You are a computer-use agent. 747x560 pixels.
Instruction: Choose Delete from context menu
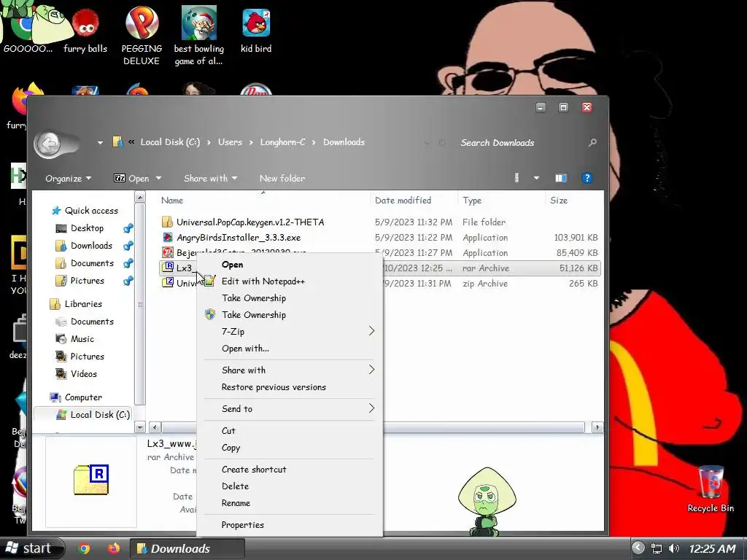290,486
